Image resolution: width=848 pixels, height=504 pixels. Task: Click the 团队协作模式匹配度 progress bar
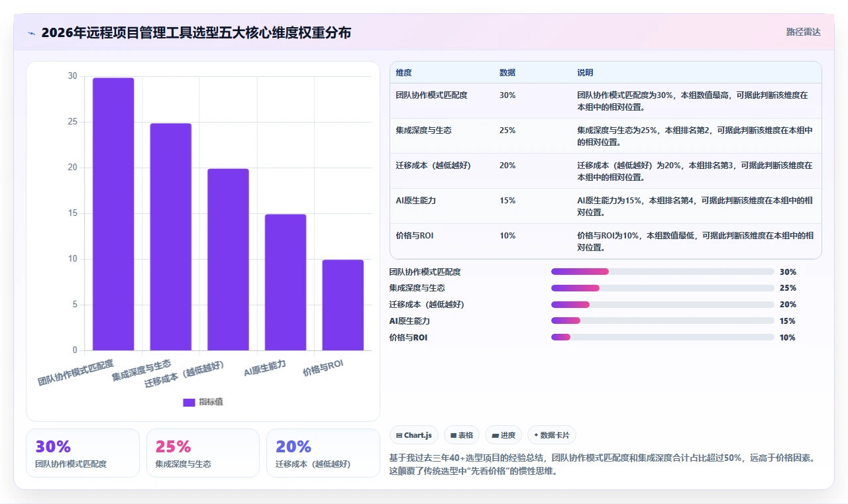662,272
